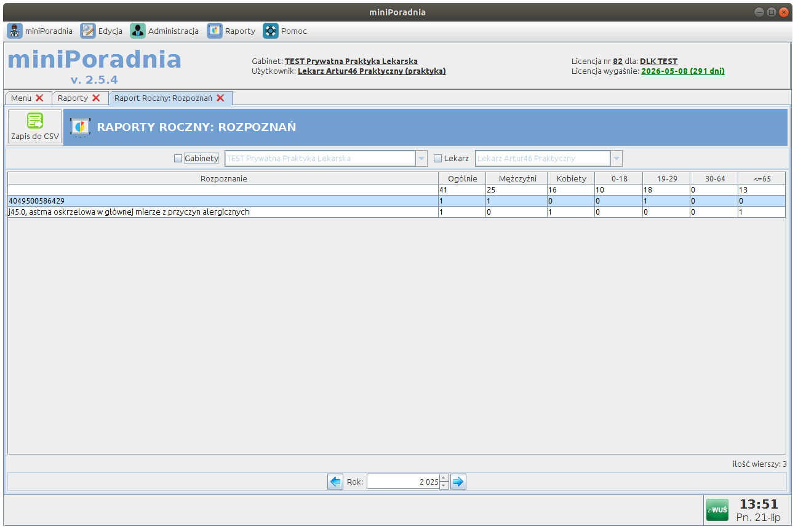The image size is (798, 532).
Task: Click the eWUŚ status icon
Action: click(717, 510)
